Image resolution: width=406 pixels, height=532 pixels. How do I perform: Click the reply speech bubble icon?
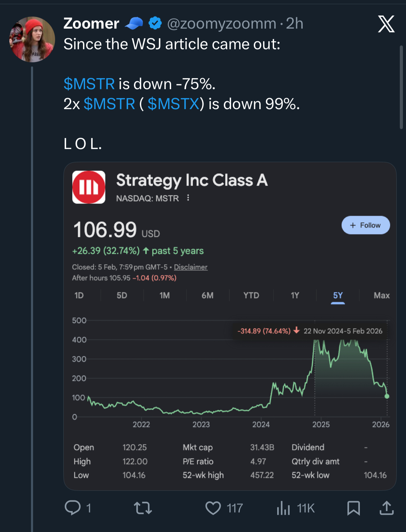[x=73, y=508]
